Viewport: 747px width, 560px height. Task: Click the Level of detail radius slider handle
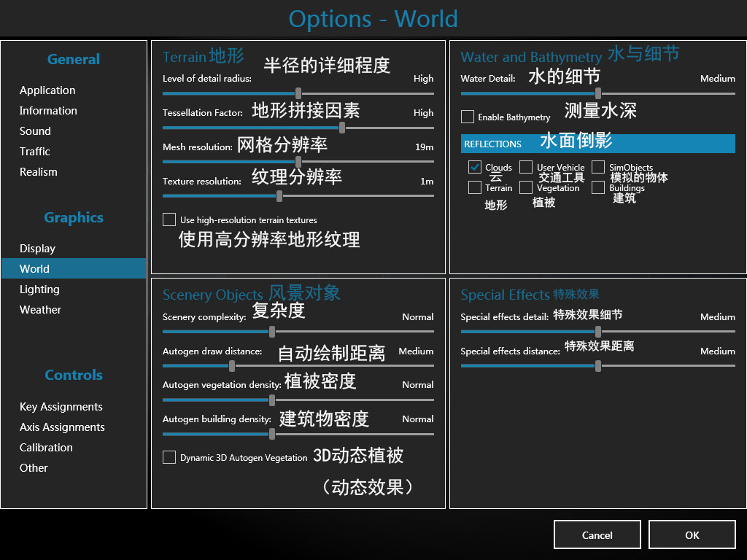point(298,93)
